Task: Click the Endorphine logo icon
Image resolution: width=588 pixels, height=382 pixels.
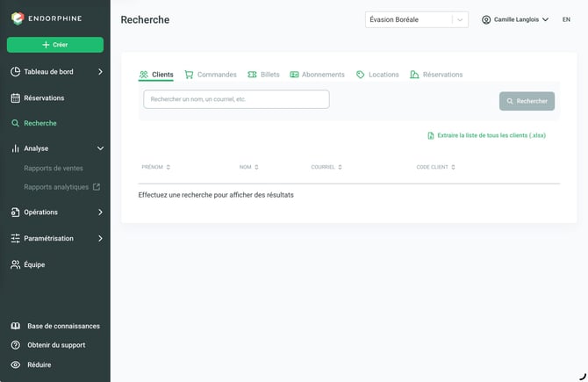Action: pyautogui.click(x=18, y=18)
